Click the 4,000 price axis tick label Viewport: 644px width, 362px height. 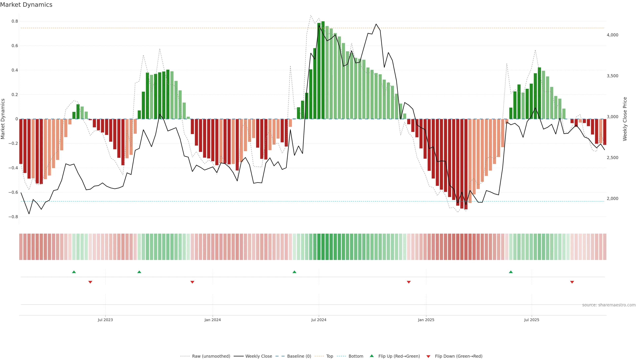point(612,35)
